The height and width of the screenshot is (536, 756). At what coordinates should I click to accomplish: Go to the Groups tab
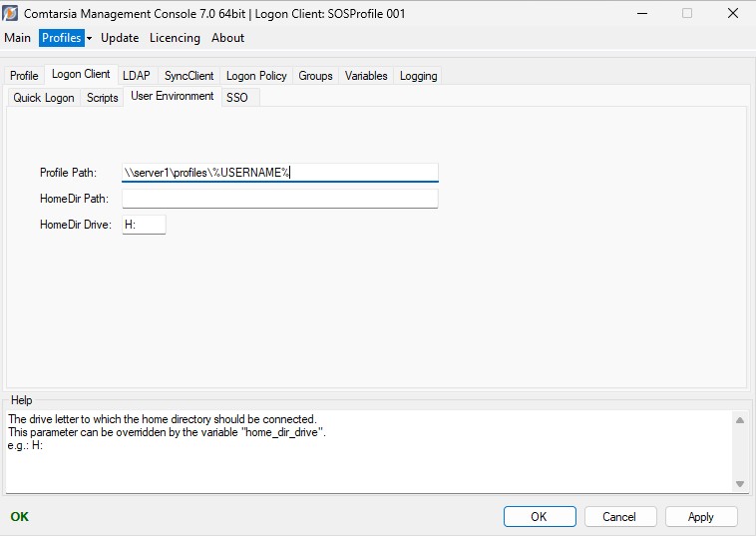point(315,76)
